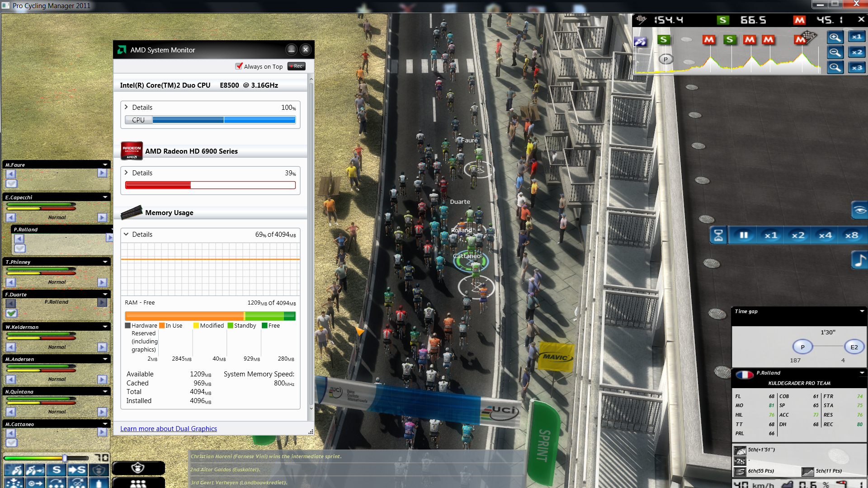Screen dimensions: 868x488
Task: Click the cyclist start icon on profile
Action: 640,42
